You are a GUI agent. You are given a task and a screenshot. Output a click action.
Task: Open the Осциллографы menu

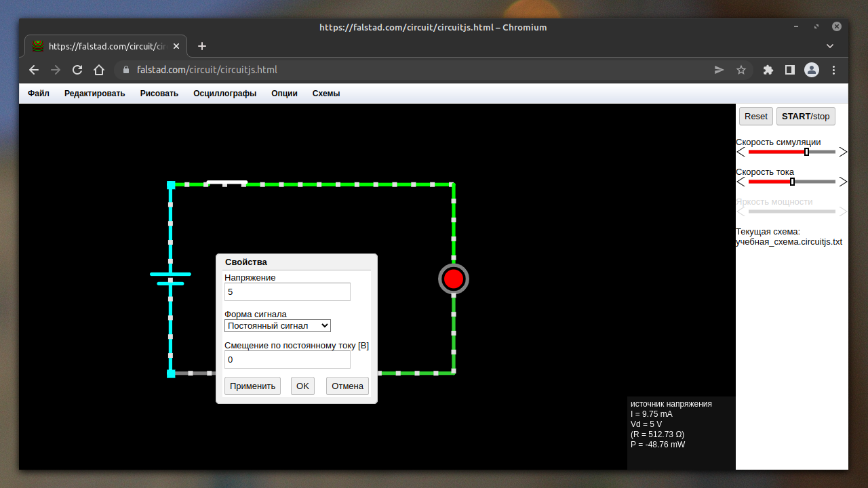click(x=224, y=94)
